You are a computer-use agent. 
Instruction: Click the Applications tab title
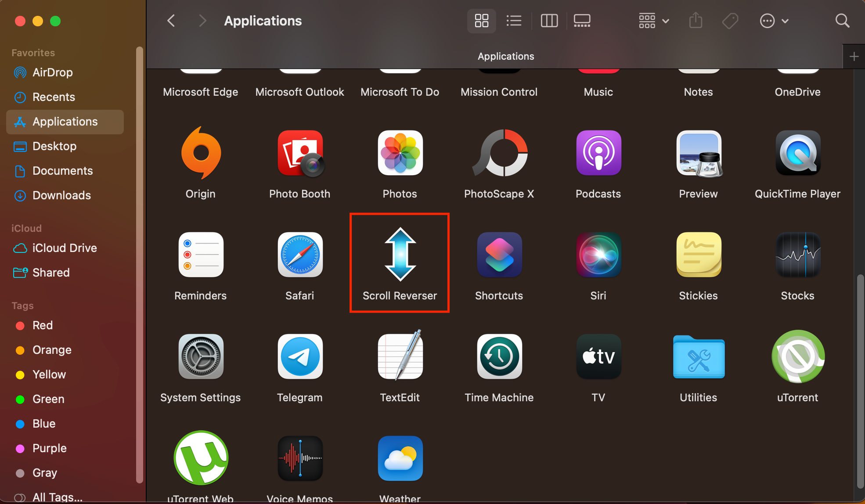click(506, 56)
